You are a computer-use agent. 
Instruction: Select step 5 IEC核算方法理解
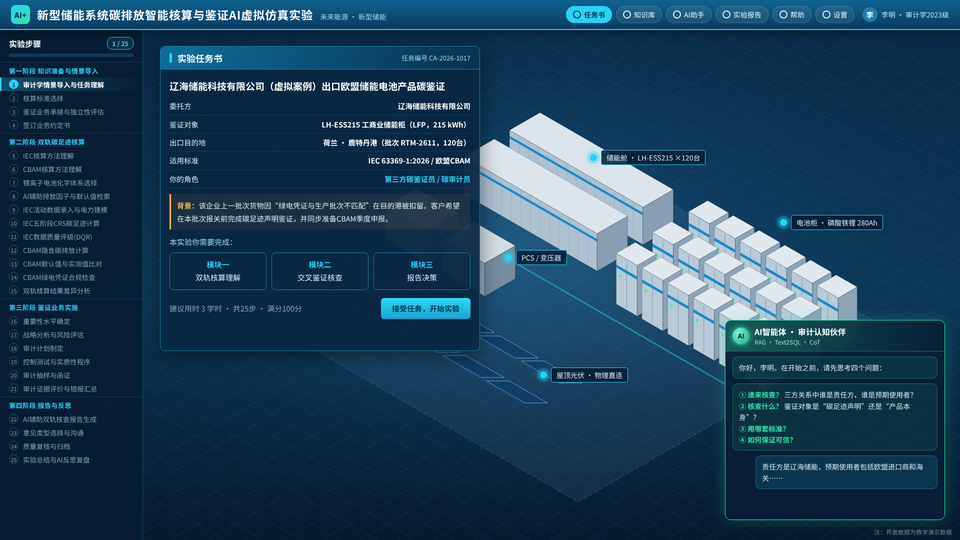tap(71, 156)
